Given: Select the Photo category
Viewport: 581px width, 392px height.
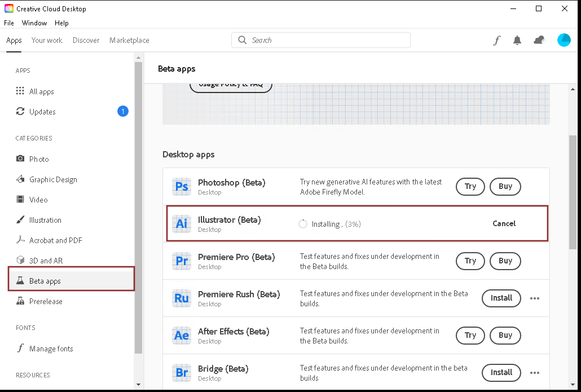Looking at the screenshot, I should (x=38, y=158).
